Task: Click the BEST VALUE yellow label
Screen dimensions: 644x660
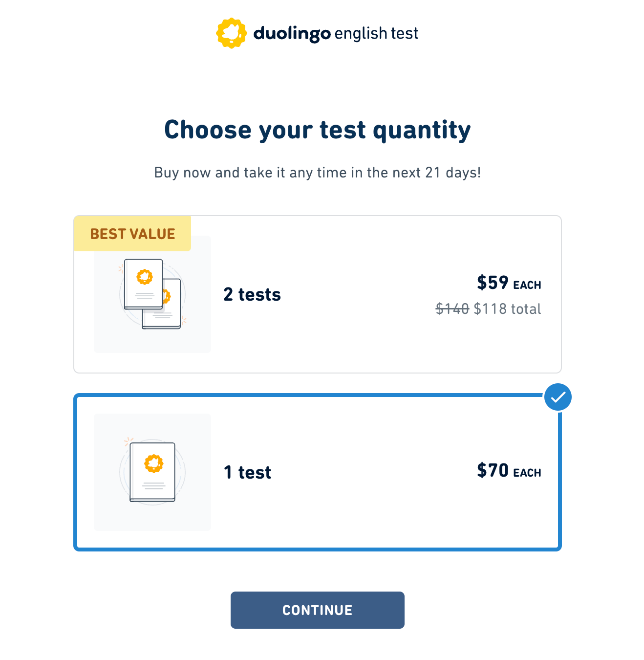Action: pos(132,234)
